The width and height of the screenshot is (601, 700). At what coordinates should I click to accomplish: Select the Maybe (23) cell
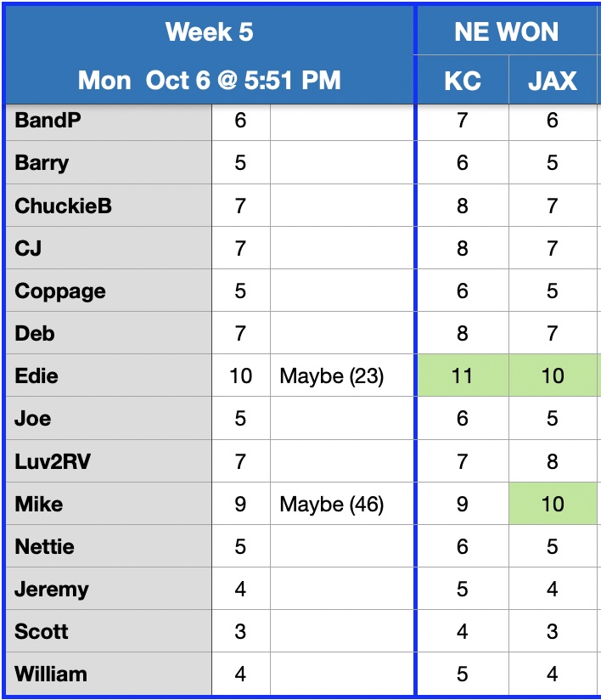pyautogui.click(x=332, y=375)
